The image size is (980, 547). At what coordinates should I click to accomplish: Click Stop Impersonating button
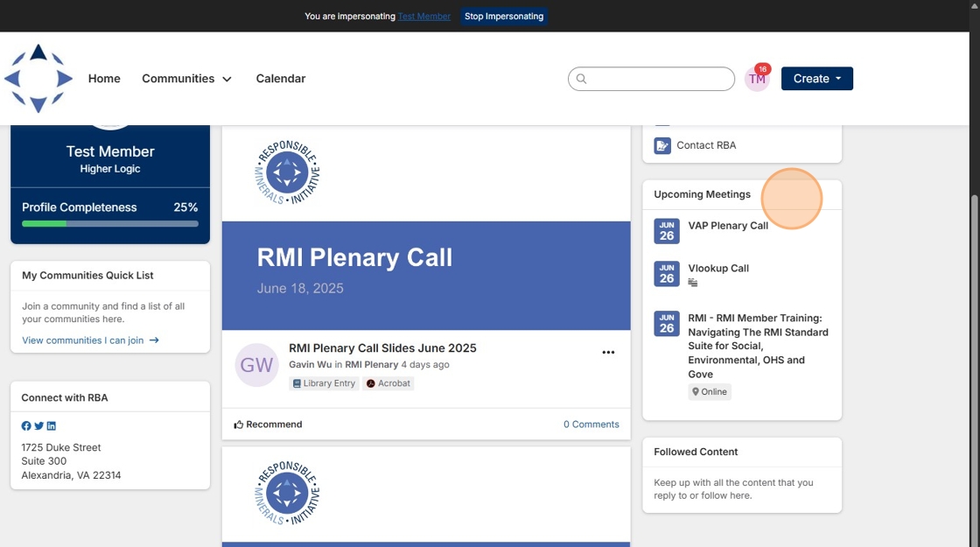point(504,17)
